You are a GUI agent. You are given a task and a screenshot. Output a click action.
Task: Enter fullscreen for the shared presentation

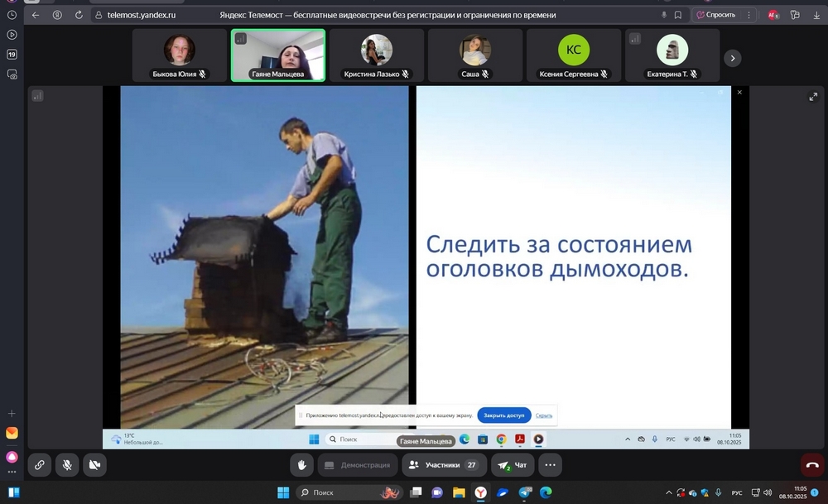pos(813,97)
